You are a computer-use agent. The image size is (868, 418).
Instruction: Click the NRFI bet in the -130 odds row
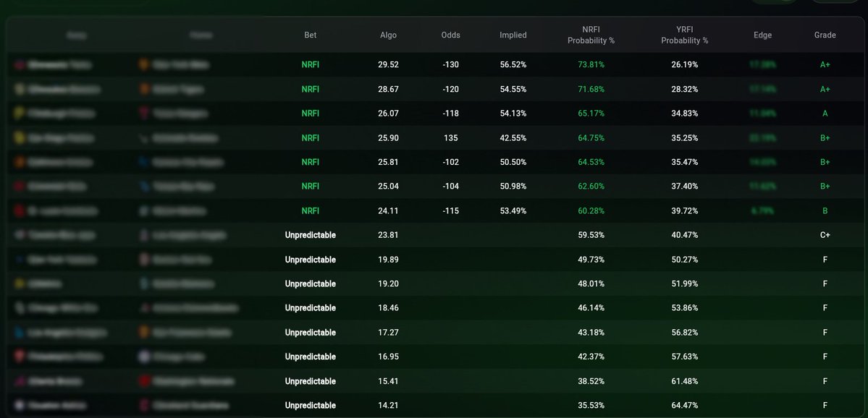[310, 64]
